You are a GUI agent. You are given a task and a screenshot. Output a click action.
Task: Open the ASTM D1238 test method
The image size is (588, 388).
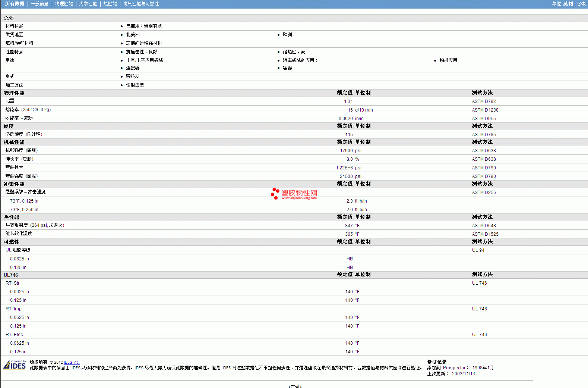point(485,110)
